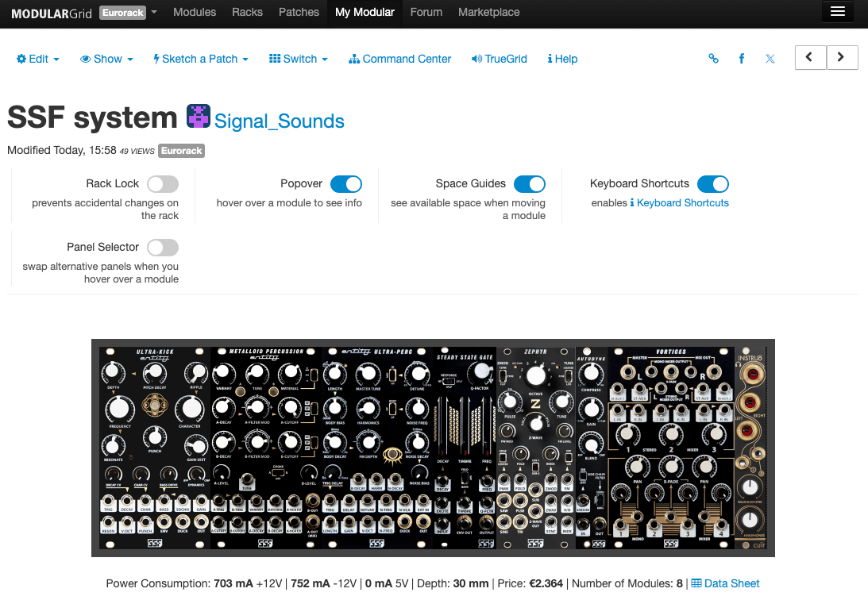The image size is (868, 600).
Task: Open the Help info page
Action: click(x=562, y=59)
